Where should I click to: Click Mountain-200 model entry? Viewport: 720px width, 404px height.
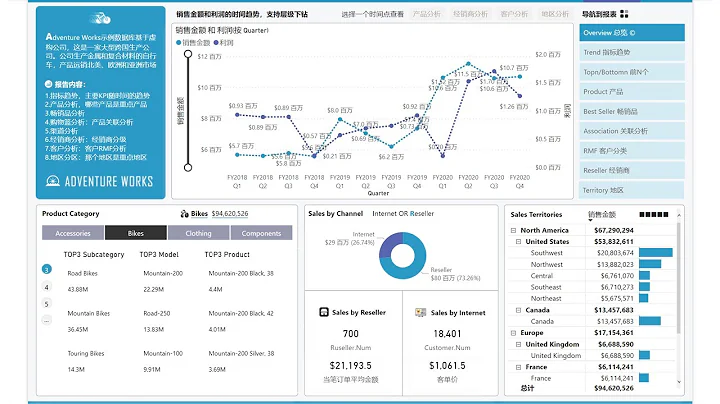tap(163, 273)
